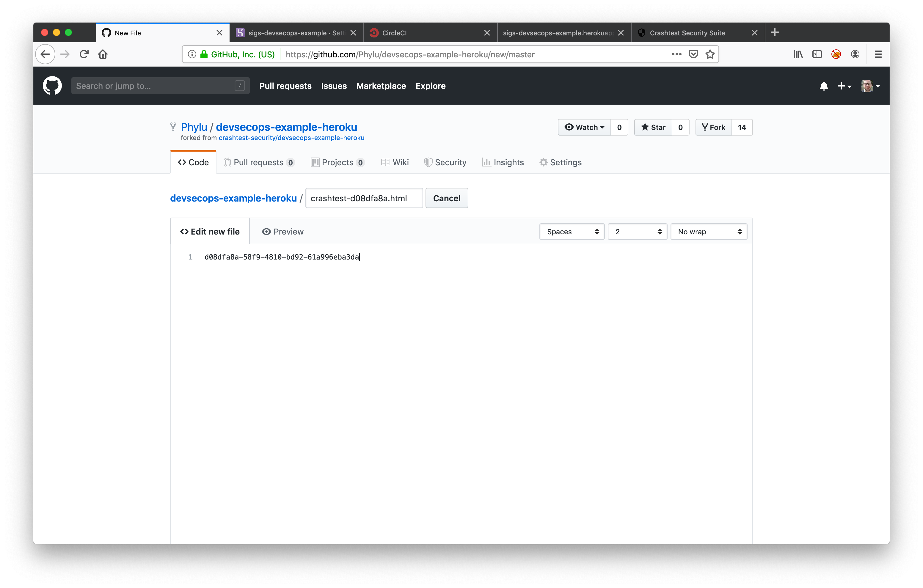
Task: Click the GitHub Octocat logo
Action: [52, 86]
